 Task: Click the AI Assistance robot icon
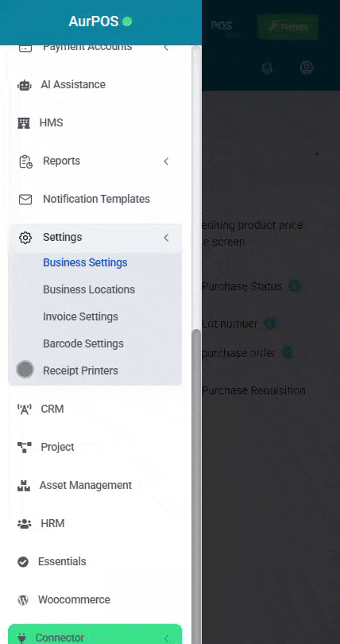[24, 85]
